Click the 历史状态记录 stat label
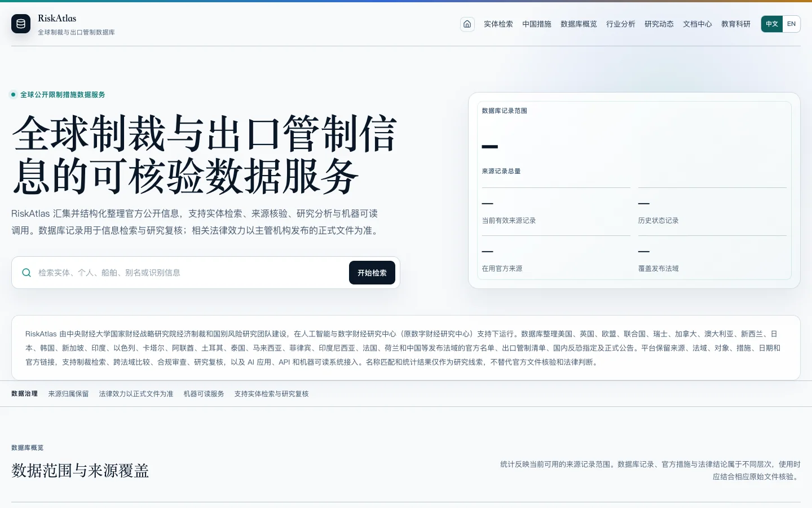 click(658, 221)
